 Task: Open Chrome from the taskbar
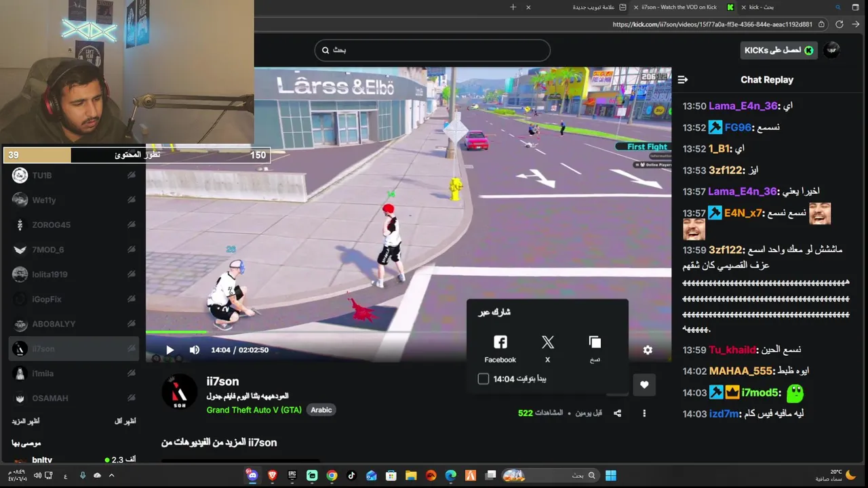(332, 475)
